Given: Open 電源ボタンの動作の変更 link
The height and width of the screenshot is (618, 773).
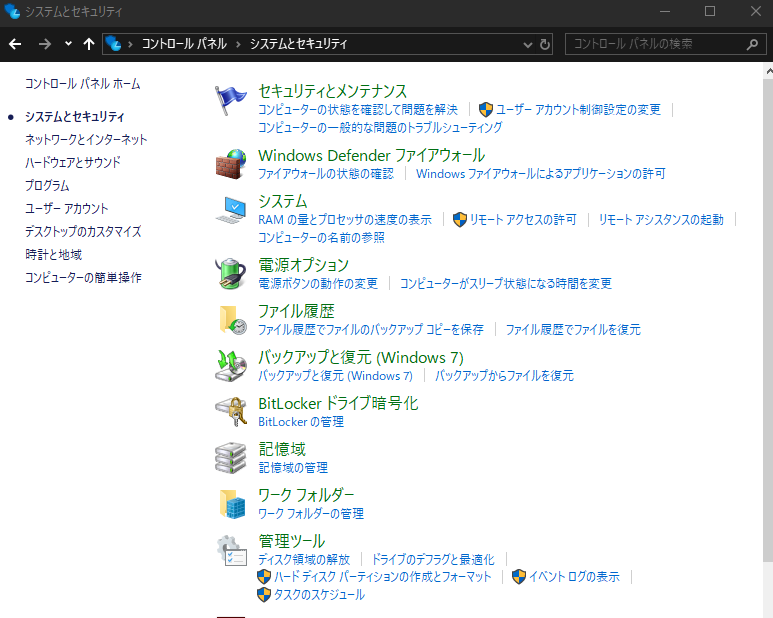Looking at the screenshot, I should coord(318,283).
